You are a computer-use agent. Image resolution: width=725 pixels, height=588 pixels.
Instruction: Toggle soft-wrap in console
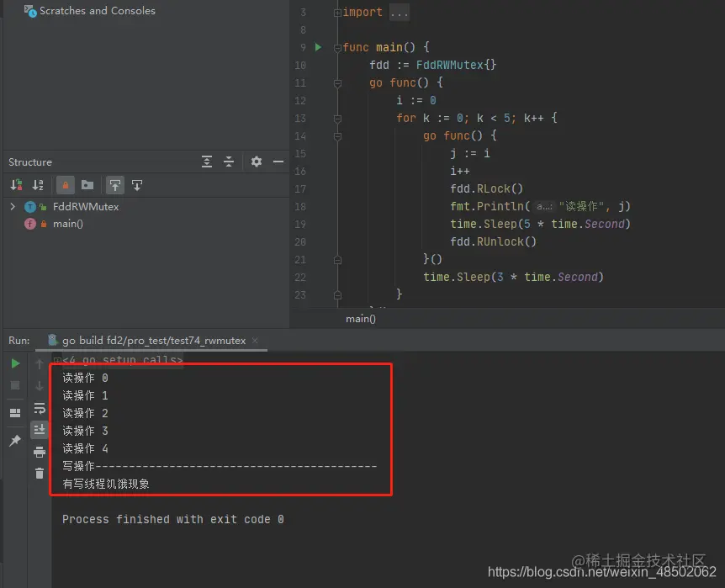click(x=40, y=408)
